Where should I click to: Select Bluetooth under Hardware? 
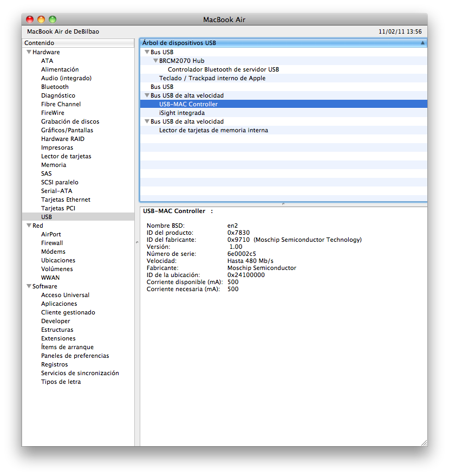[55, 87]
